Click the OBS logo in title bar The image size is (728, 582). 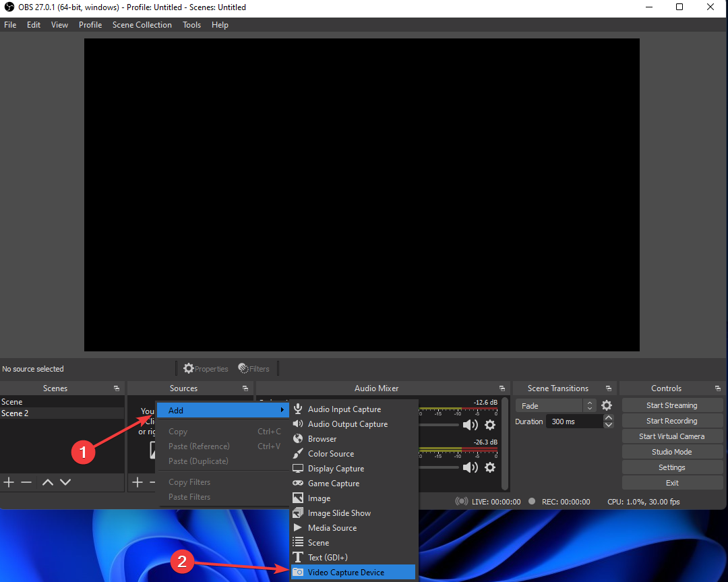9,7
